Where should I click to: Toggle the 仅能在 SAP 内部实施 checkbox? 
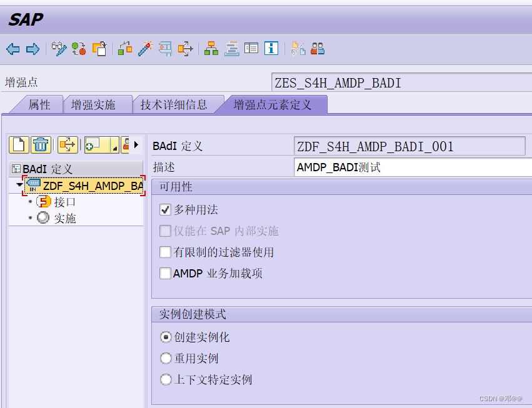(x=165, y=231)
